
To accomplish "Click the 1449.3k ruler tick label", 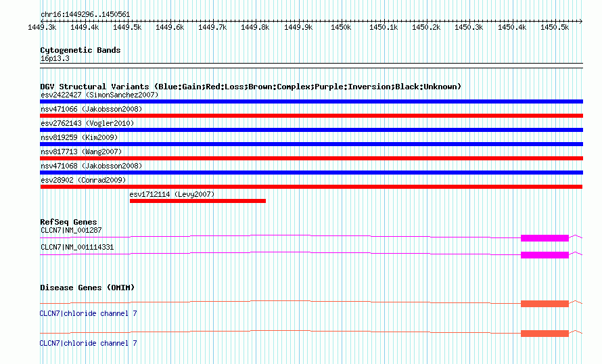I will pos(42,27).
